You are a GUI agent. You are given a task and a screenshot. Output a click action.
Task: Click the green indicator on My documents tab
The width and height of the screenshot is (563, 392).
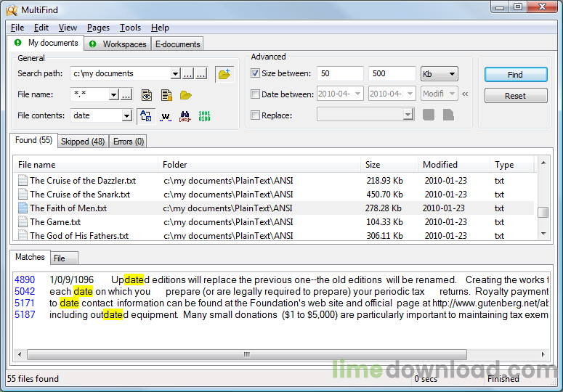pyautogui.click(x=17, y=43)
